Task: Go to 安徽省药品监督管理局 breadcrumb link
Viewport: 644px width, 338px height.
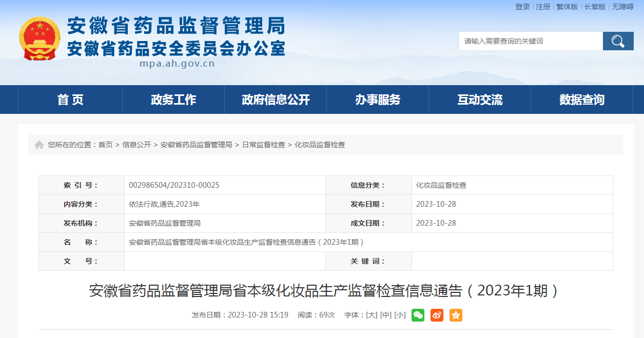Action: (x=197, y=145)
